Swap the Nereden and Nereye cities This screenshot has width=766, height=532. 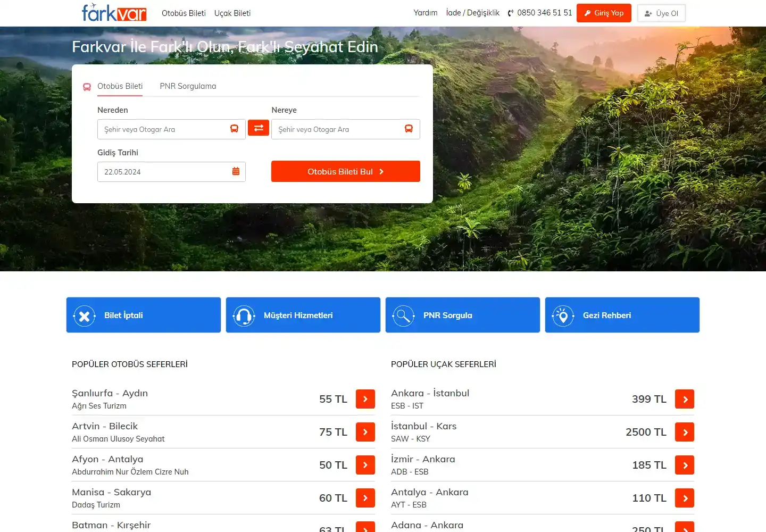(259, 128)
